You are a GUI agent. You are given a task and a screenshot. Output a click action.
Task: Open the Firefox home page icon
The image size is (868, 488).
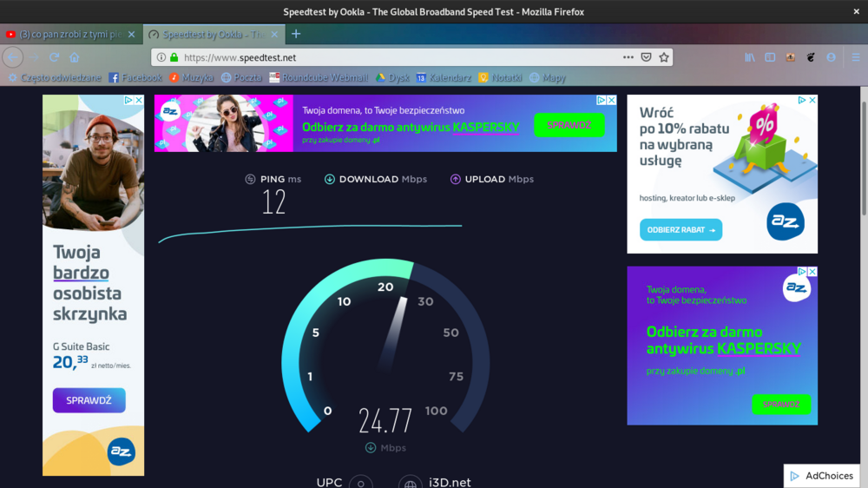click(74, 57)
